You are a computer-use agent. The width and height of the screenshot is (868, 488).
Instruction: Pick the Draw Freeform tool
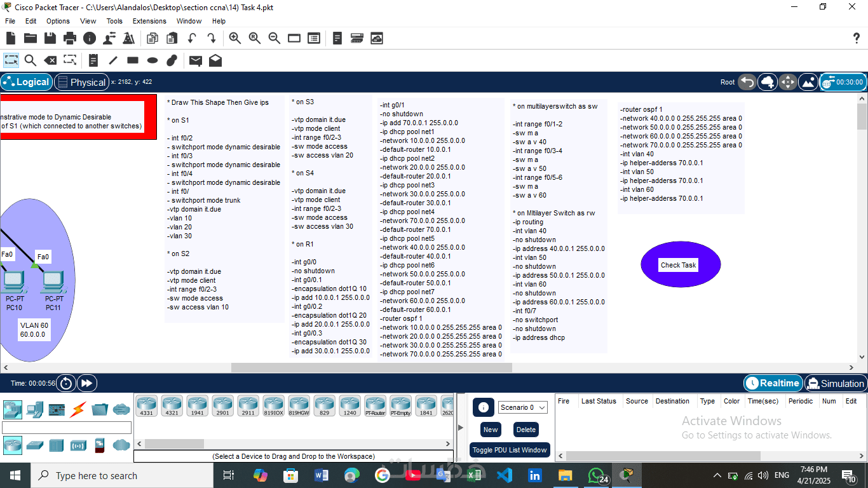pyautogui.click(x=172, y=60)
